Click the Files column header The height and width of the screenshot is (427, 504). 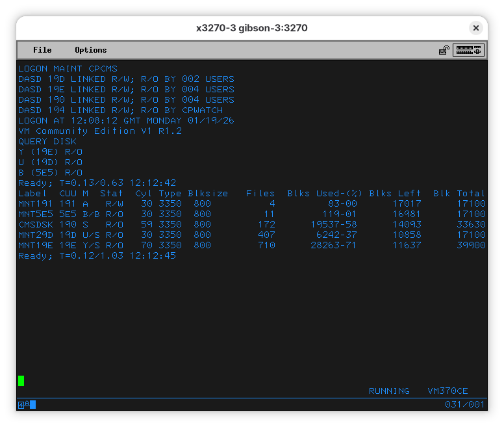click(x=260, y=193)
